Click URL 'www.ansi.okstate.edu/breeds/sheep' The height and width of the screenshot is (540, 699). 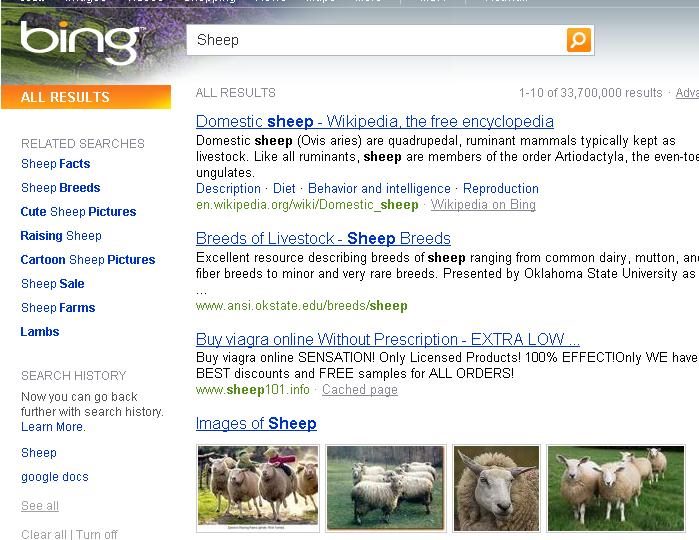(x=302, y=306)
